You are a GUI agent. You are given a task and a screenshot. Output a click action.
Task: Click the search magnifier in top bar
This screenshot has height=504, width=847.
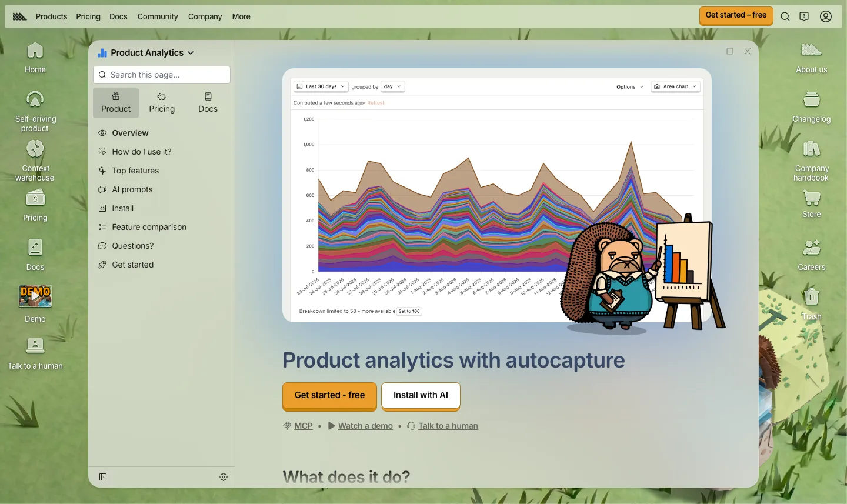[785, 16]
